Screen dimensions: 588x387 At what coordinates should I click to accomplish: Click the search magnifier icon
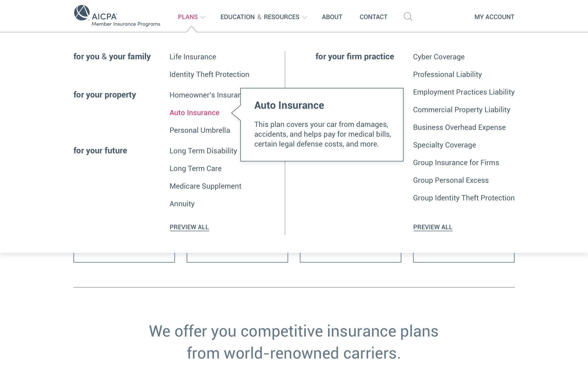pyautogui.click(x=408, y=17)
